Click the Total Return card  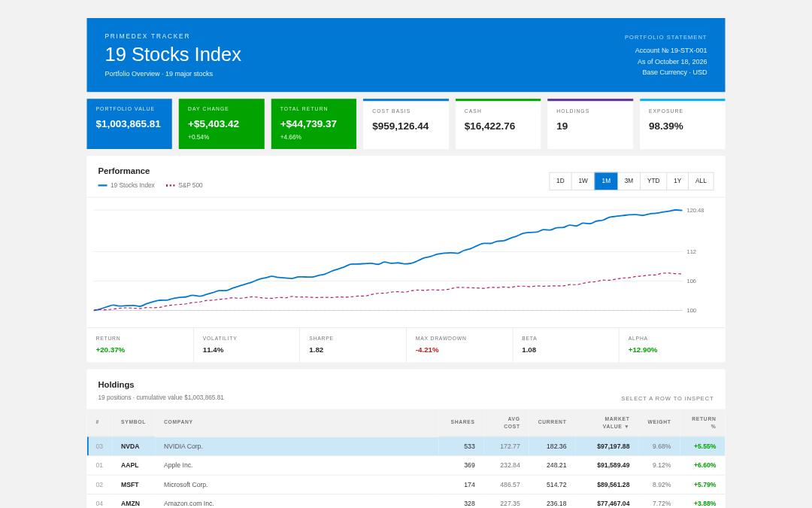click(x=314, y=124)
